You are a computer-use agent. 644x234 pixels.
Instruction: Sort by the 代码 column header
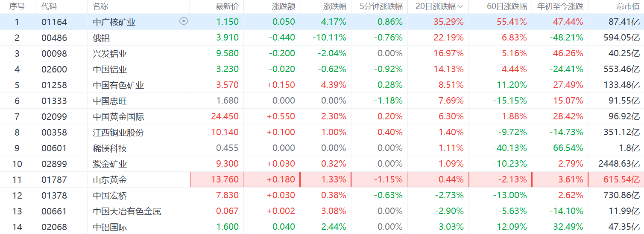[49, 6]
